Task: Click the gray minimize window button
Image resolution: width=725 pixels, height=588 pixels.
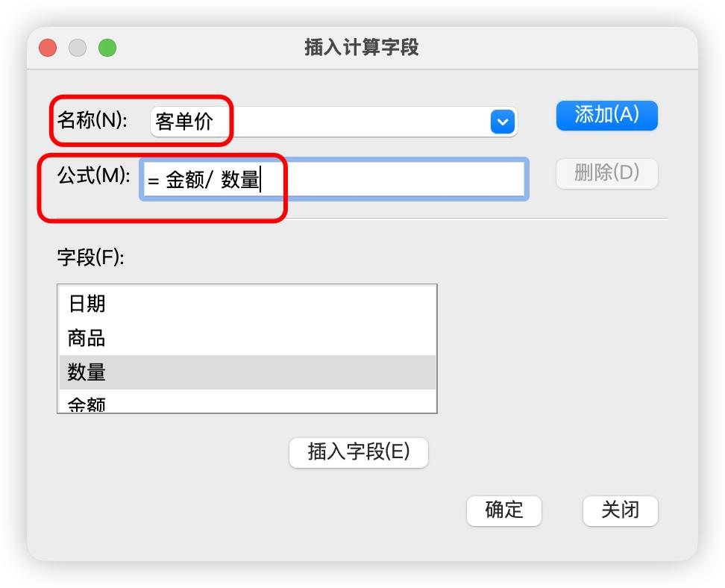Action: click(x=78, y=48)
